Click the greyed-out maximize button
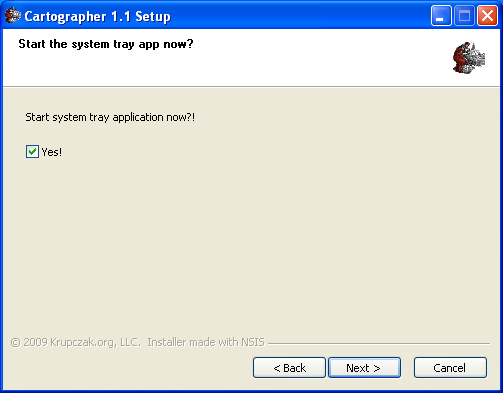 464,16
